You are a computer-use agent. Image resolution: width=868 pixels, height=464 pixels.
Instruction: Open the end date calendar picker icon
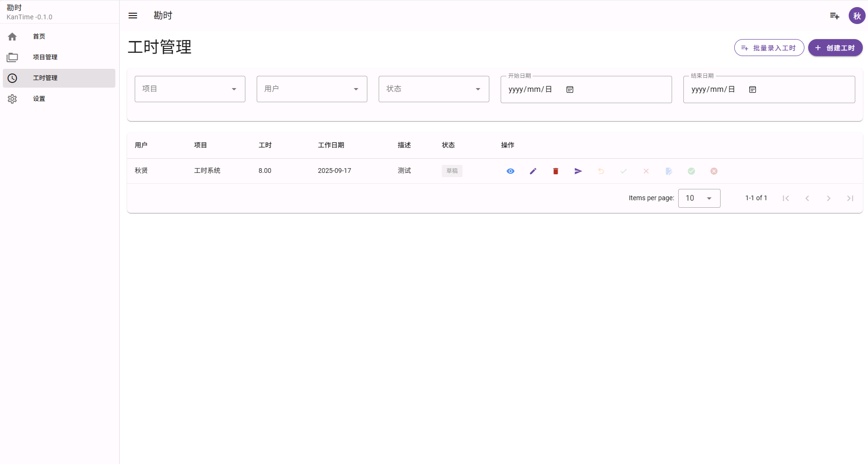point(752,90)
